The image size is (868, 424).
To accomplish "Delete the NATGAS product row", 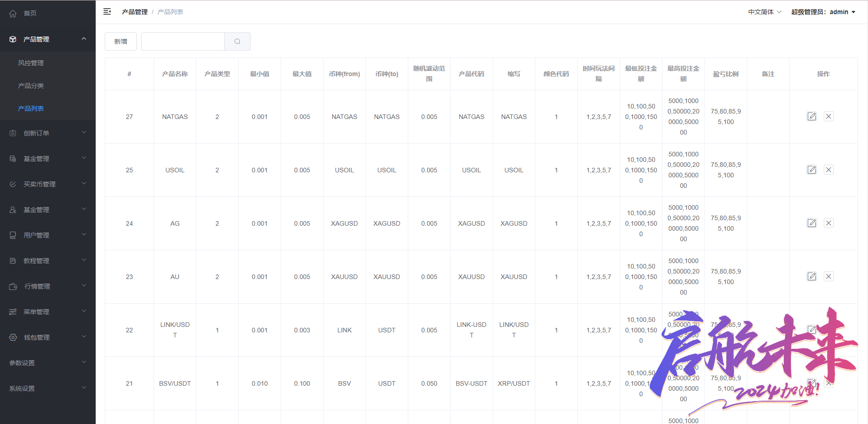I will click(828, 116).
